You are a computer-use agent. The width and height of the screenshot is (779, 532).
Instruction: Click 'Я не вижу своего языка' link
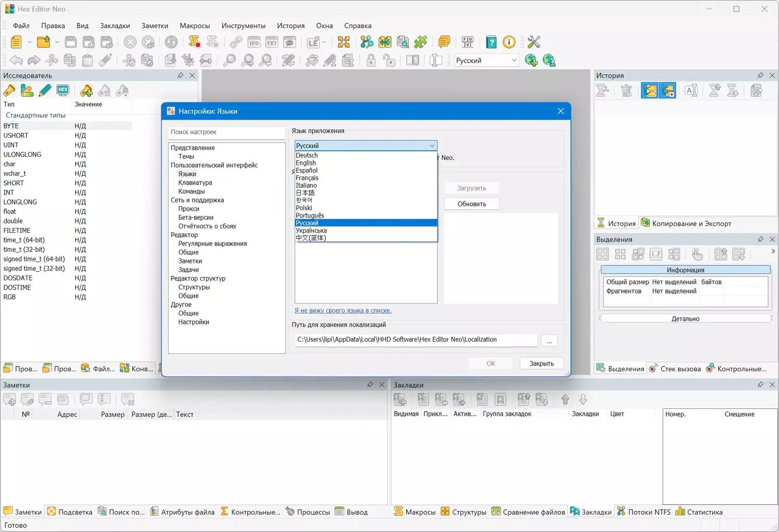point(343,310)
